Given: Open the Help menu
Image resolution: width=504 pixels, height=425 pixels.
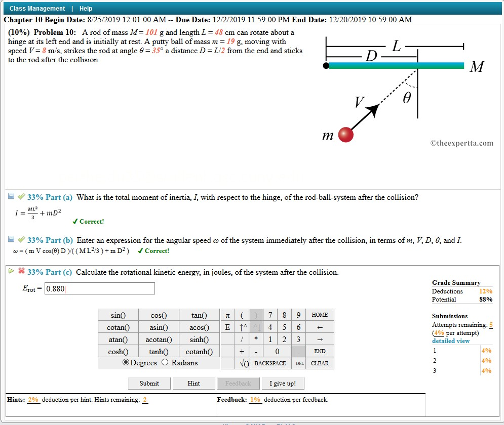Looking at the screenshot, I should (86, 8).
